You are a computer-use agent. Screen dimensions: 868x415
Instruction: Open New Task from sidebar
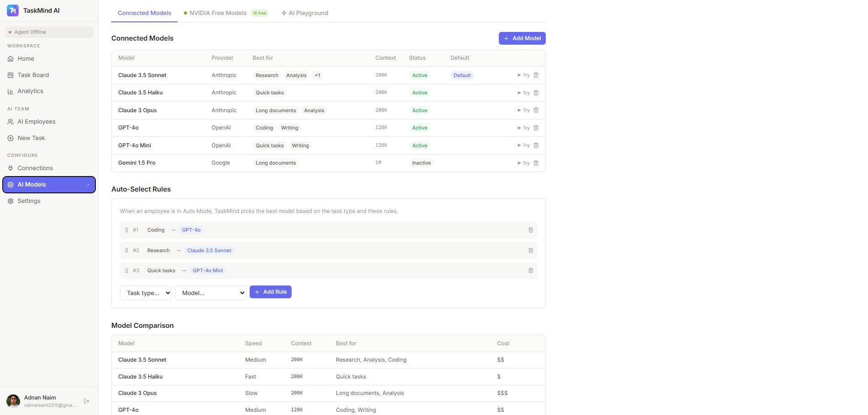click(49, 138)
